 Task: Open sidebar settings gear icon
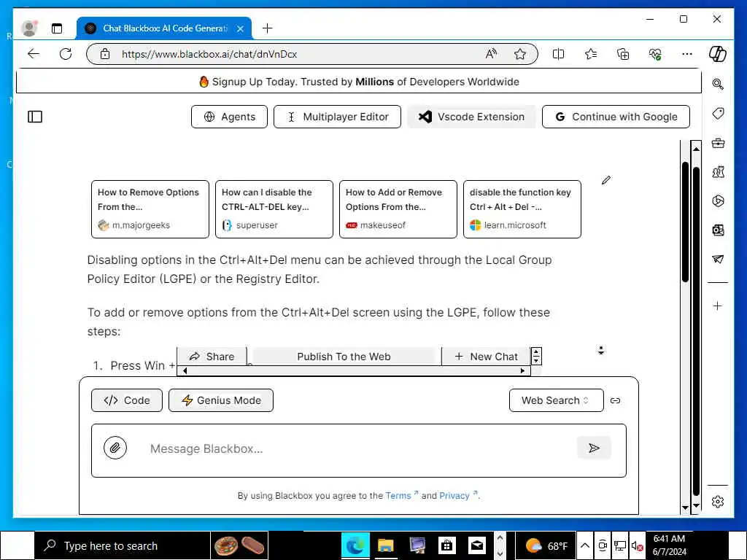tap(718, 502)
